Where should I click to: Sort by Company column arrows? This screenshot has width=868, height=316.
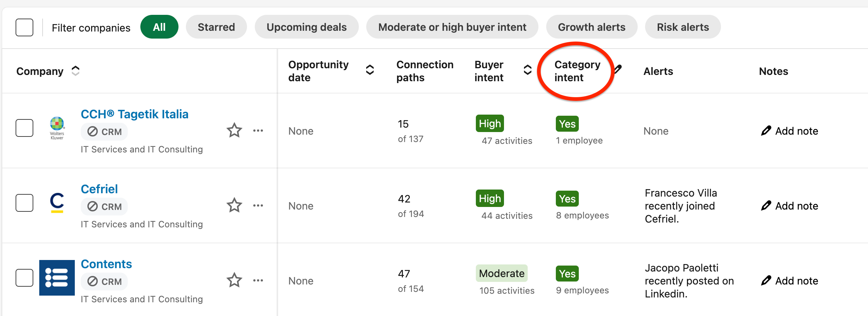tap(76, 71)
